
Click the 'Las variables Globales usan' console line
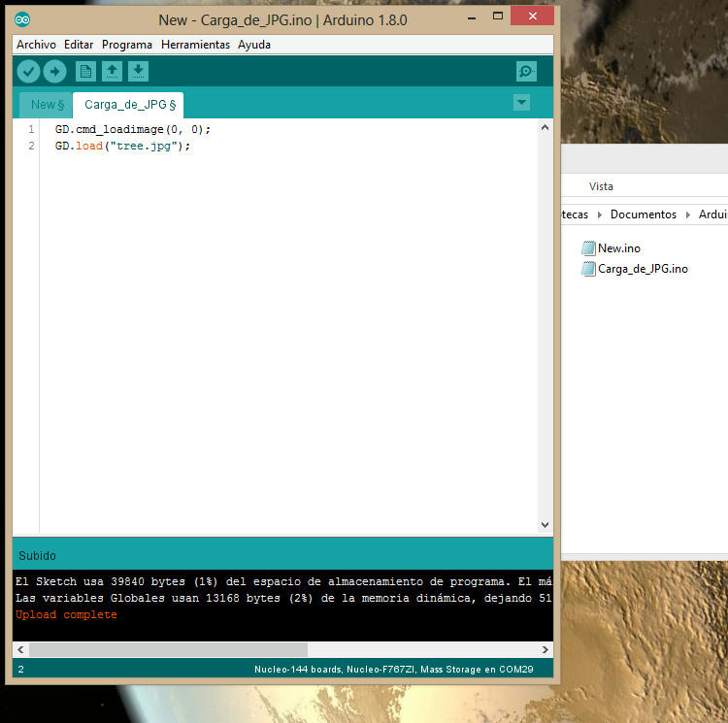[x=283, y=598]
